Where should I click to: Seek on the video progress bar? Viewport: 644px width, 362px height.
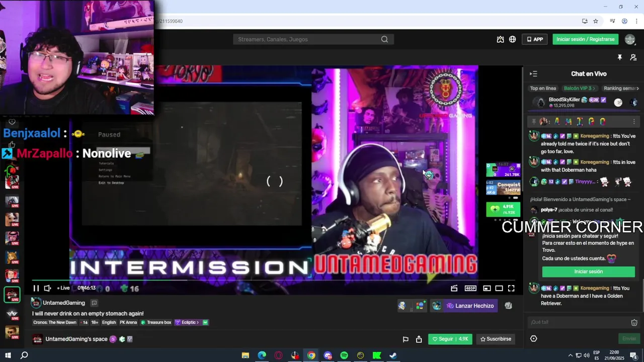click(x=273, y=280)
